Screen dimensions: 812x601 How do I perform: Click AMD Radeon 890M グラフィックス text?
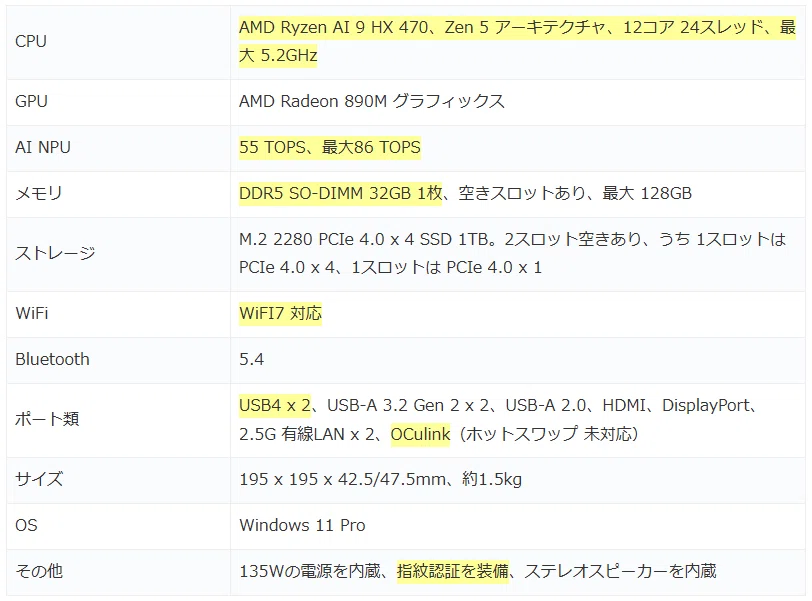point(372,101)
